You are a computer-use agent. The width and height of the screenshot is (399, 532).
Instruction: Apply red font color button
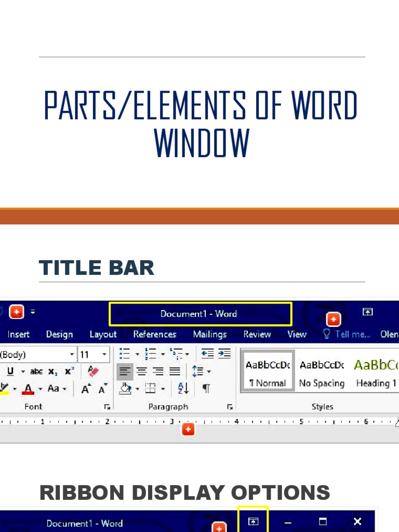(x=28, y=389)
